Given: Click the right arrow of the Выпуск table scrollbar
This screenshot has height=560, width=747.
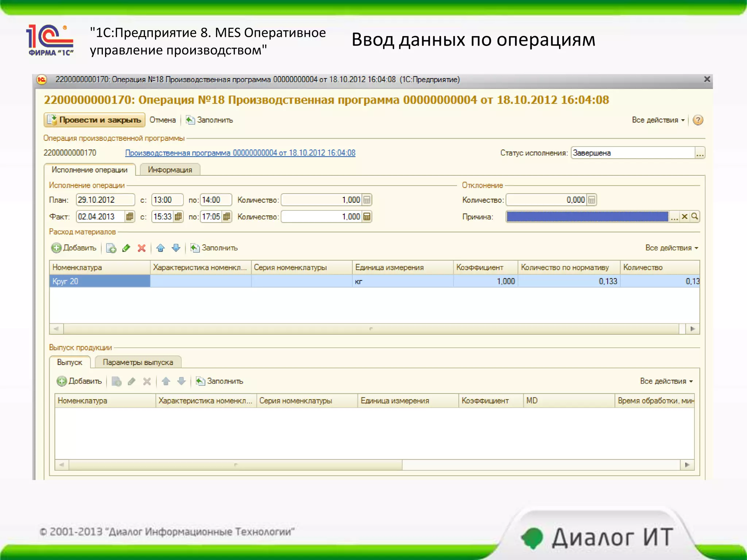Looking at the screenshot, I should click(x=688, y=465).
